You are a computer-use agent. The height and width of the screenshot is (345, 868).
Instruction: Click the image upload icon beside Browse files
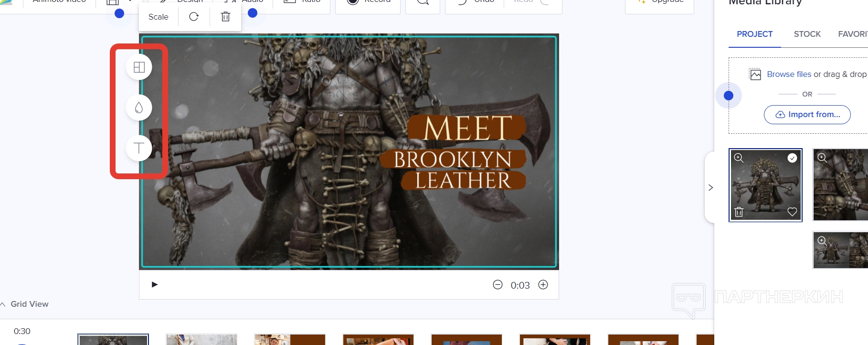(x=755, y=74)
